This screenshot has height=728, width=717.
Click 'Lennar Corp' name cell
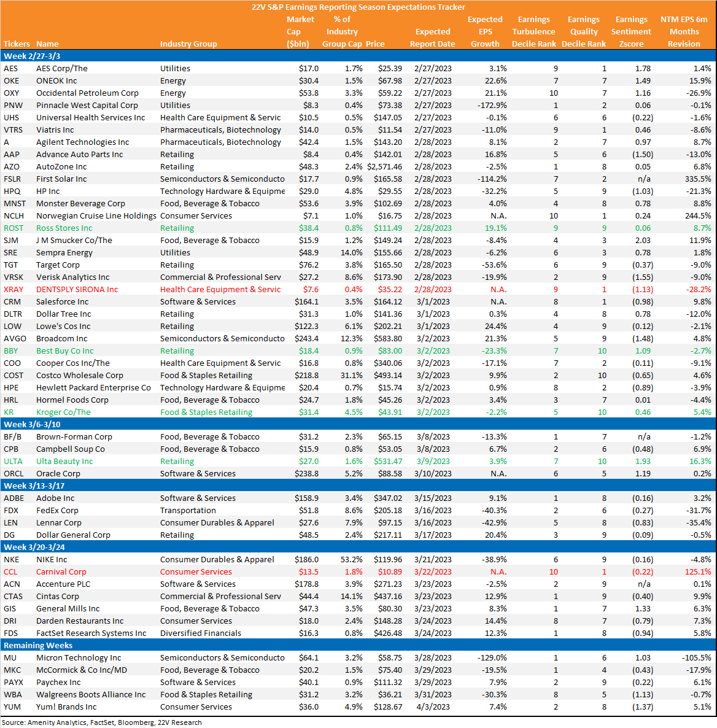(x=59, y=523)
